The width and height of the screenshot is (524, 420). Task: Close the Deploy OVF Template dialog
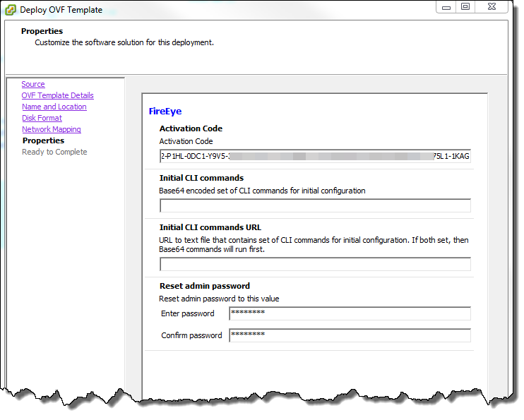(x=492, y=6)
